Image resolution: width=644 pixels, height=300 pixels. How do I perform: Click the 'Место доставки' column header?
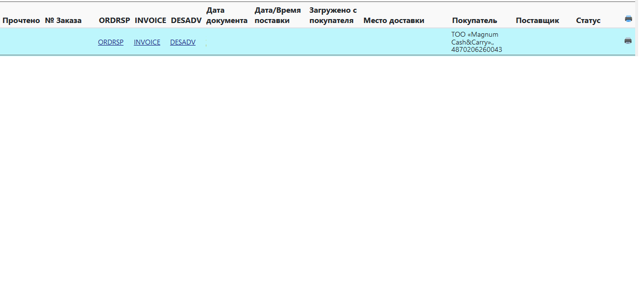[x=394, y=21]
